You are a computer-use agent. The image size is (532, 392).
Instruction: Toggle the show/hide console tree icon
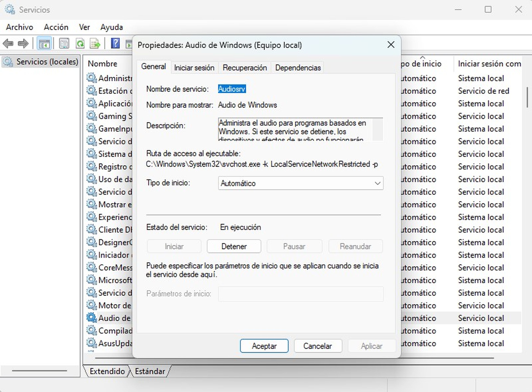click(x=44, y=43)
